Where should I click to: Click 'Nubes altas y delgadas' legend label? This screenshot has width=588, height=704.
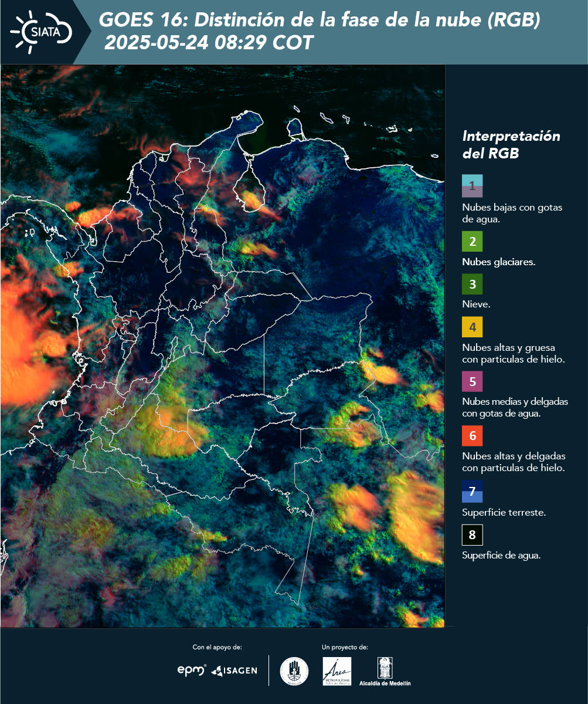(x=514, y=462)
